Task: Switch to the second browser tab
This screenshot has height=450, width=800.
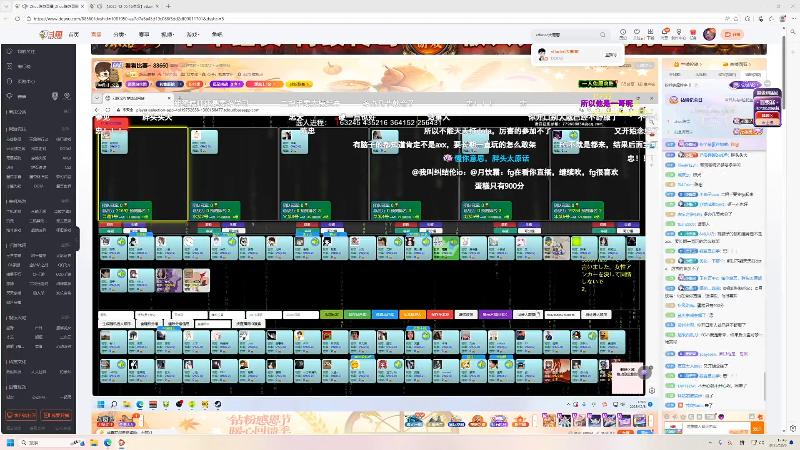Action: click(x=124, y=6)
